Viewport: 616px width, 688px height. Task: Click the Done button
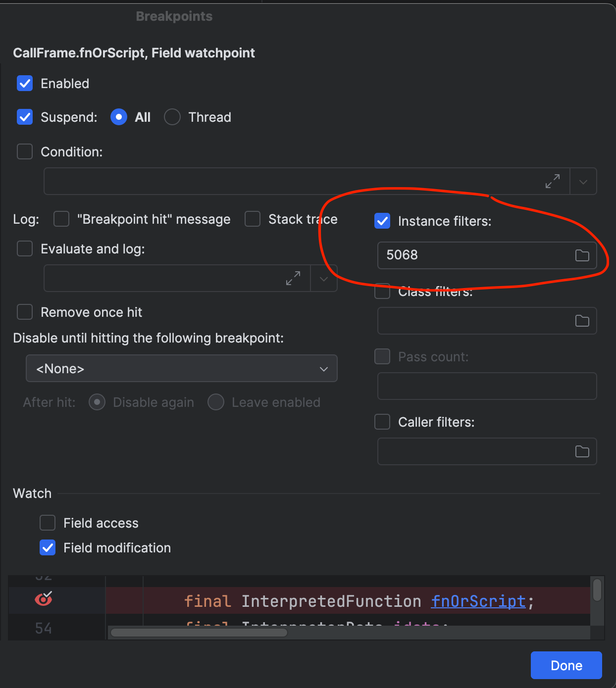pyautogui.click(x=566, y=665)
